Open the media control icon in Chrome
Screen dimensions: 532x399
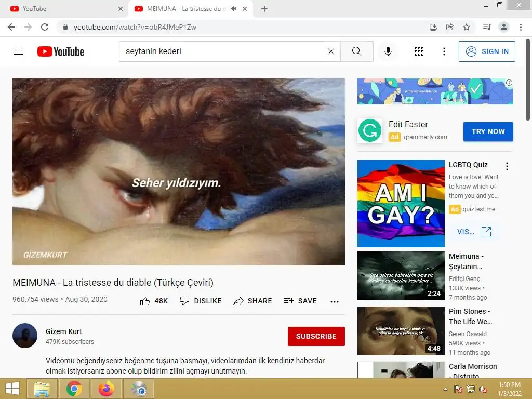coord(487,27)
